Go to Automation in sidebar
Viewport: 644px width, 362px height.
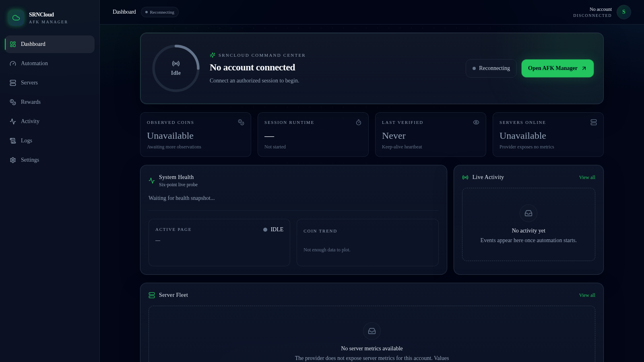click(x=50, y=64)
